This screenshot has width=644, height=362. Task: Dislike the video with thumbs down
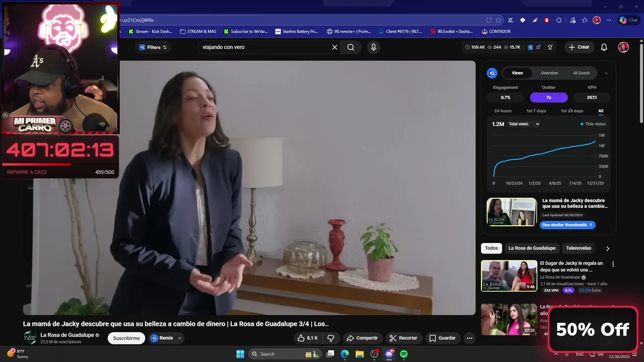click(331, 338)
